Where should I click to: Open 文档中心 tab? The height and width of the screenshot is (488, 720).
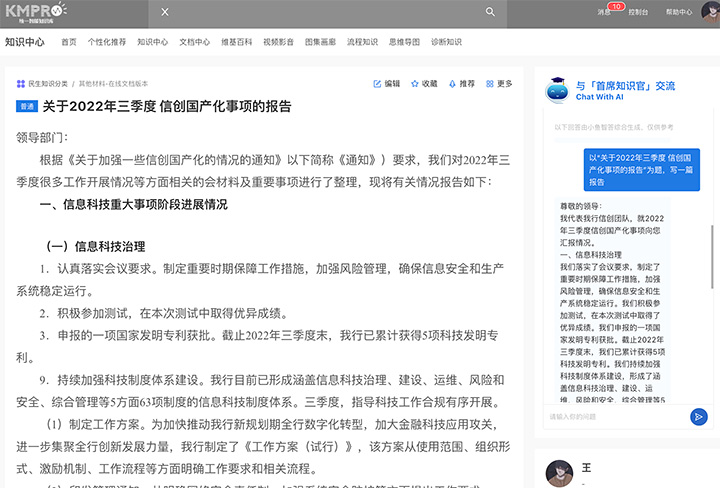tap(195, 42)
